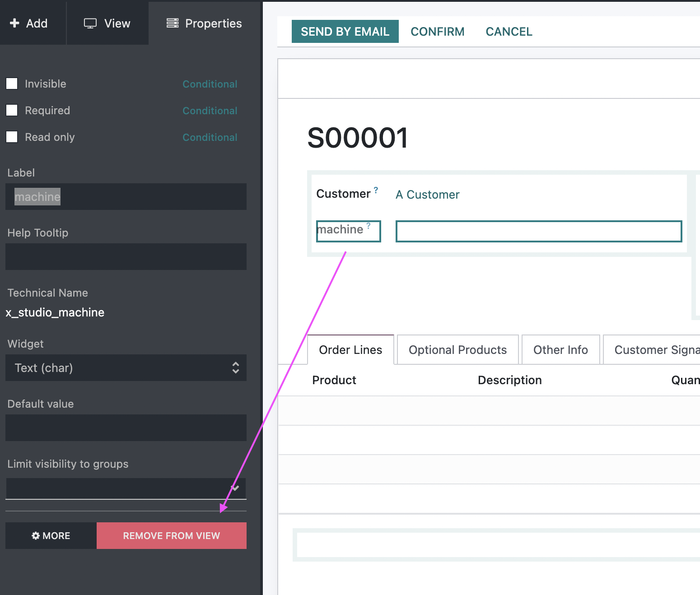Click the question mark beside Customer label
700x595 pixels.
(x=376, y=190)
